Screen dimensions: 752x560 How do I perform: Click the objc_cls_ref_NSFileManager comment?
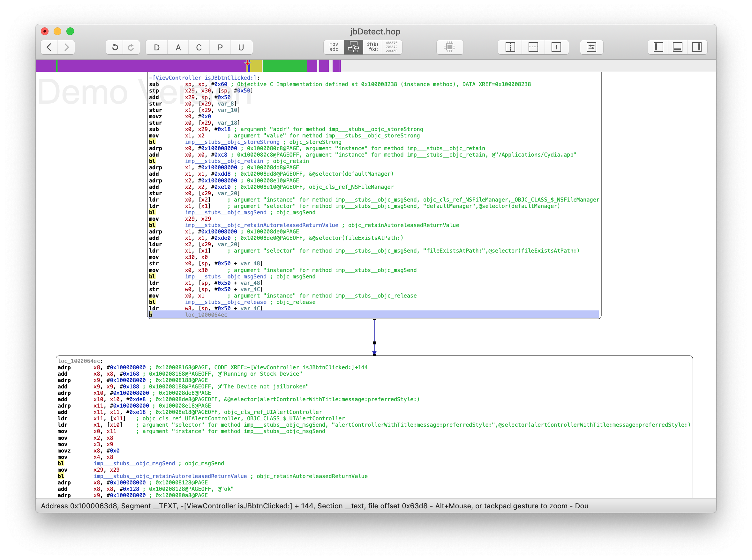[x=351, y=187]
